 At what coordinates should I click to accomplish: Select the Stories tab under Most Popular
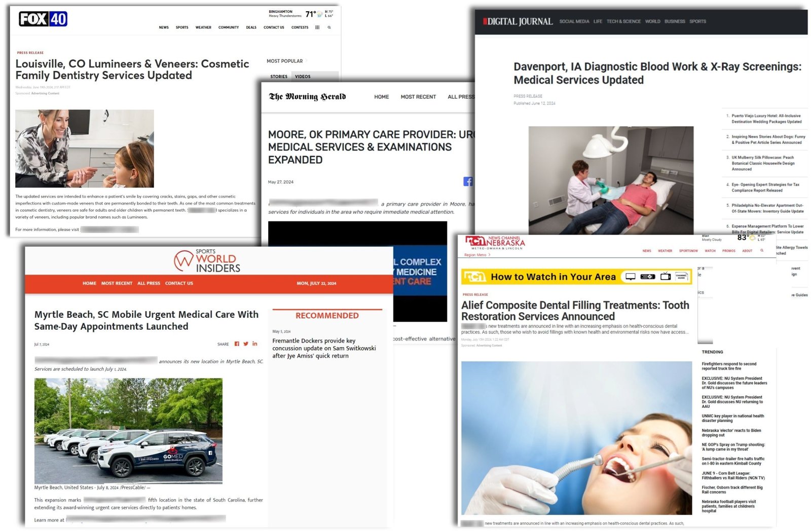point(279,77)
